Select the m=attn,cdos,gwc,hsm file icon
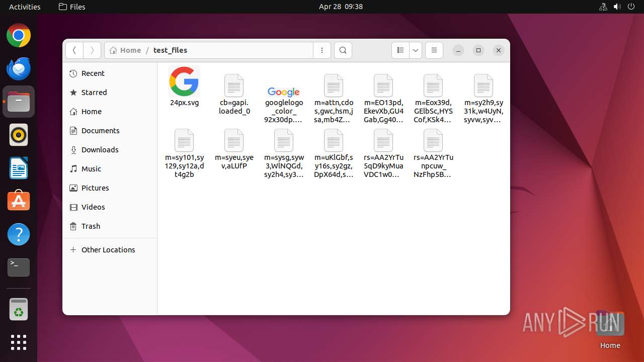Screen dimensions: 644x362 (x=334, y=85)
